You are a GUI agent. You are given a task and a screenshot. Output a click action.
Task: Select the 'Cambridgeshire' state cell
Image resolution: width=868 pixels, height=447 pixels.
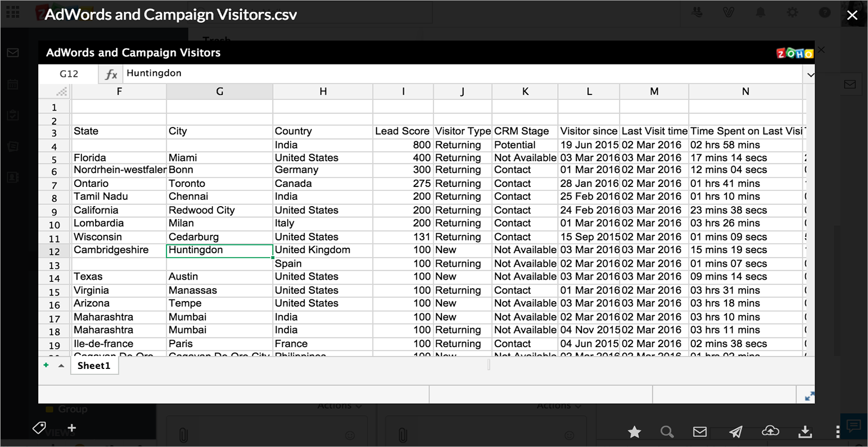coord(119,250)
